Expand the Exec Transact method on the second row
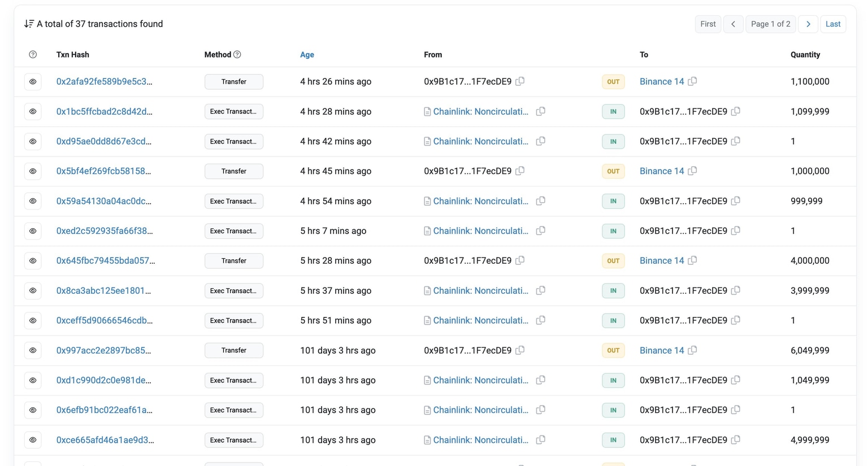868x466 pixels. point(233,111)
